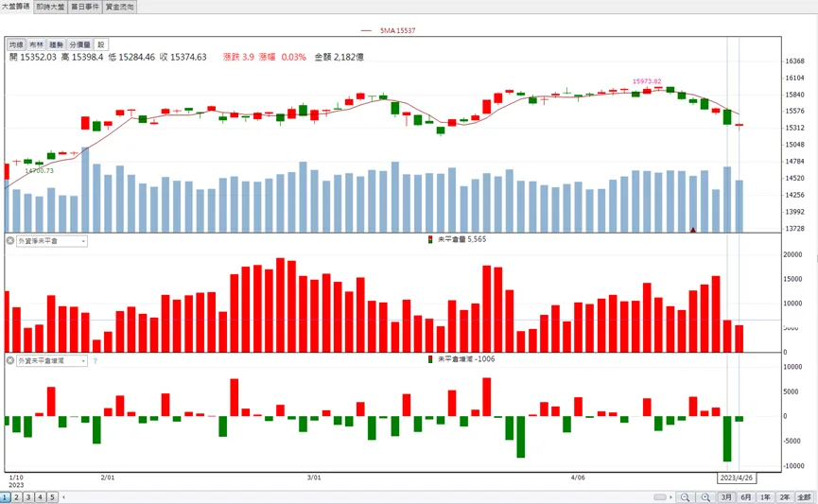Click the left arrow beside page buttons
The image size is (818, 504).
pyautogui.click(x=63, y=497)
